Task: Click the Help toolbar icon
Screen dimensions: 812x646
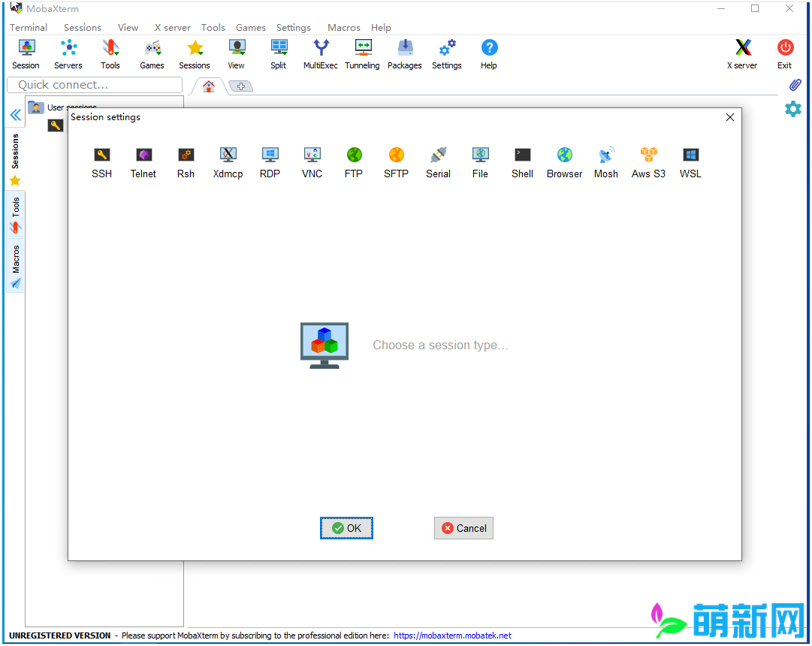Action: tap(489, 54)
